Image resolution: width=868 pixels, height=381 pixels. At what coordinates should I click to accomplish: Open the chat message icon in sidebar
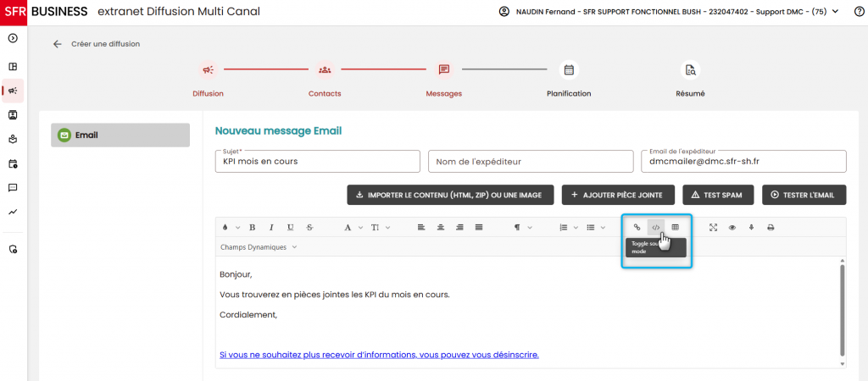click(13, 188)
